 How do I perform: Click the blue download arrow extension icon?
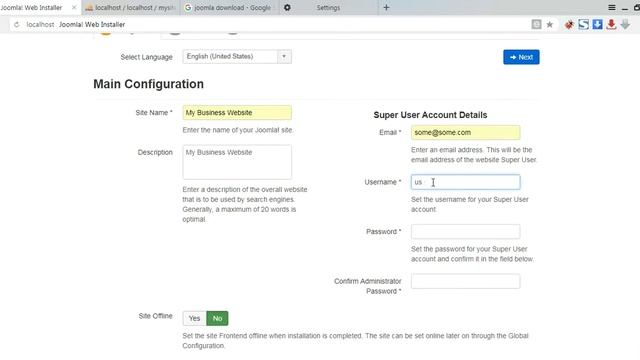tap(598, 24)
